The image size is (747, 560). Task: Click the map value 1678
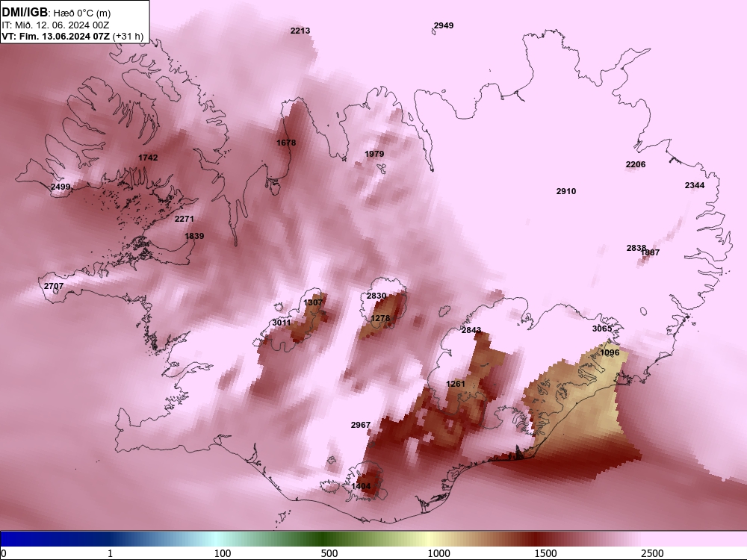[286, 143]
